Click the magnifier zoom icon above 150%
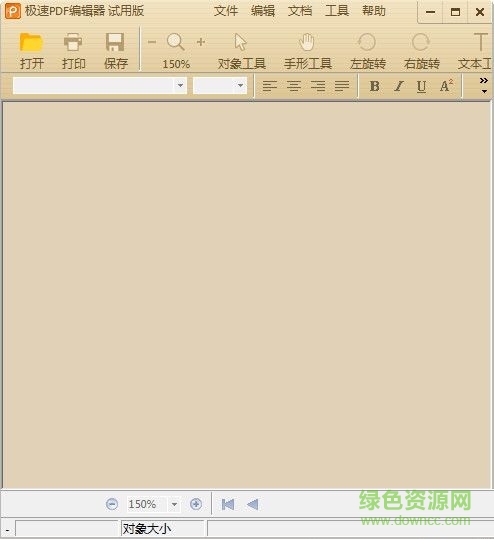494x539 pixels. click(176, 42)
